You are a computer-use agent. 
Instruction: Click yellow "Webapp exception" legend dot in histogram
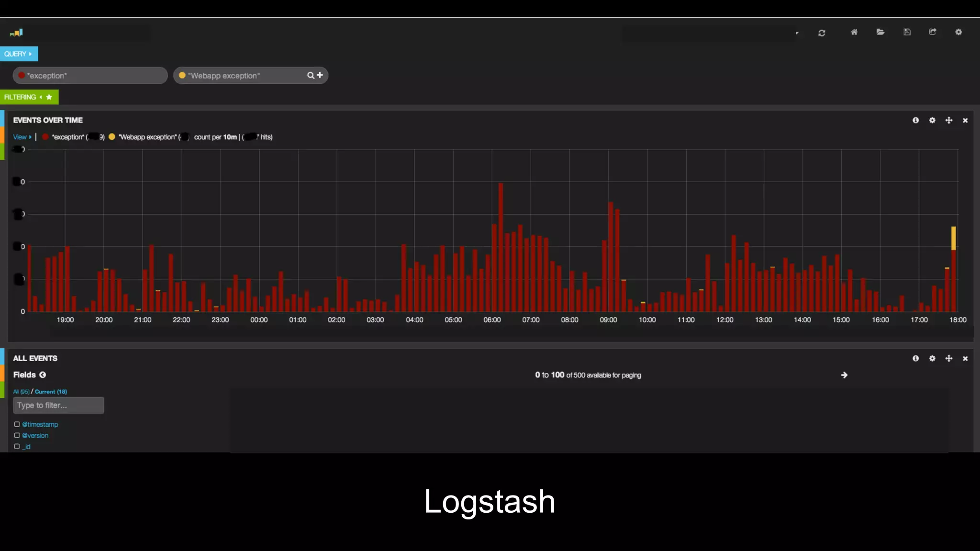112,137
